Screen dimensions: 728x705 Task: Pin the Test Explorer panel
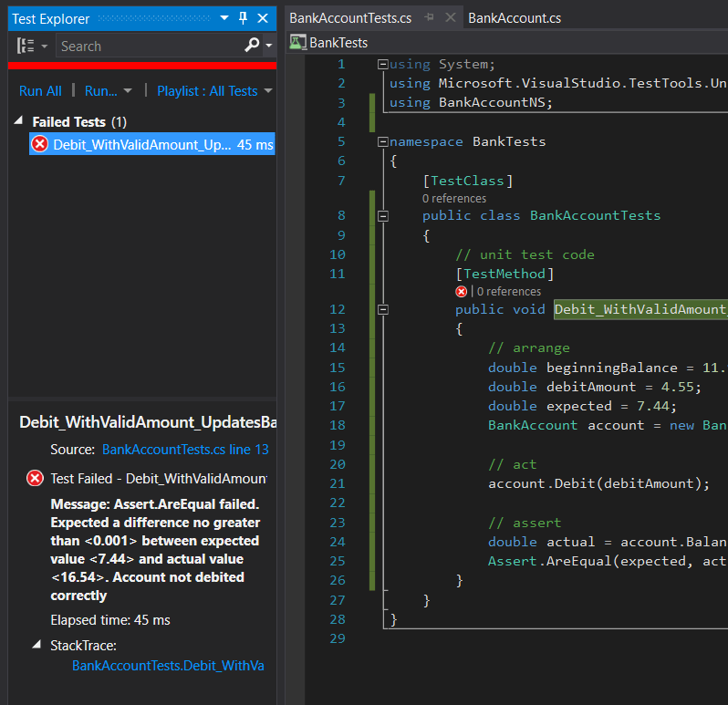pyautogui.click(x=243, y=18)
